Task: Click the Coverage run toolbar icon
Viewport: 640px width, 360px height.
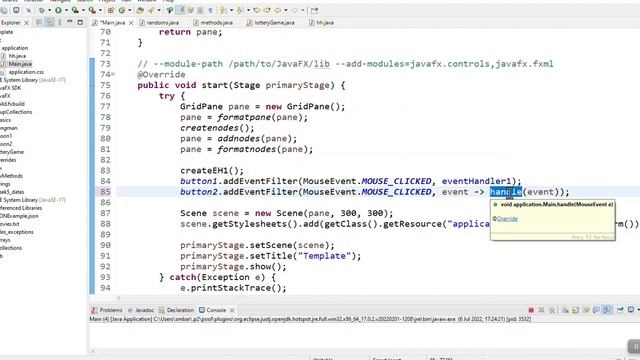Action: pyautogui.click(x=75, y=10)
